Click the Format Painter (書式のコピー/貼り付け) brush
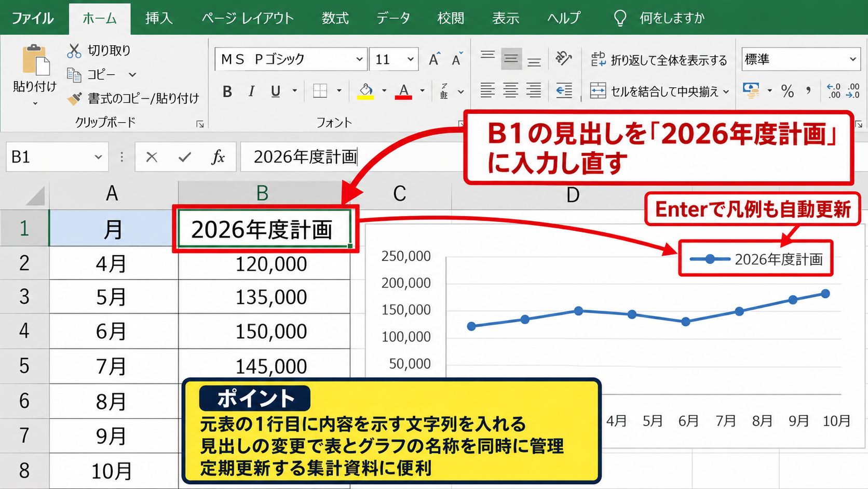Screen dimensions: 868x489 [74, 98]
